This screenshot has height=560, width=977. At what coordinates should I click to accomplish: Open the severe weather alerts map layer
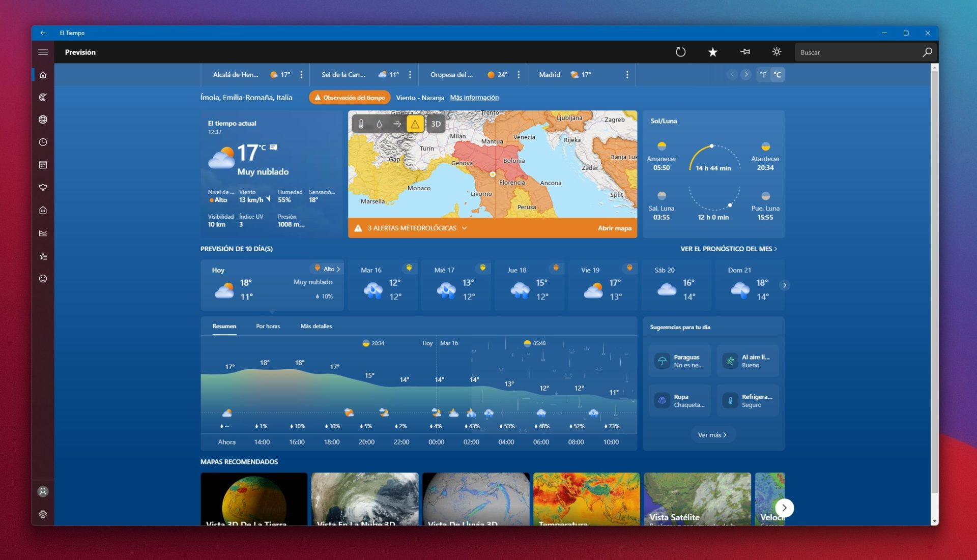tap(415, 123)
